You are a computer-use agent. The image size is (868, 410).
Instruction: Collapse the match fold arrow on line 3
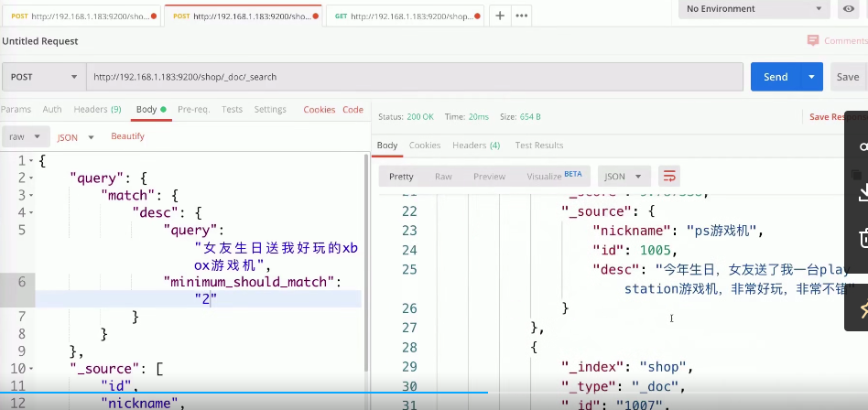tap(31, 196)
